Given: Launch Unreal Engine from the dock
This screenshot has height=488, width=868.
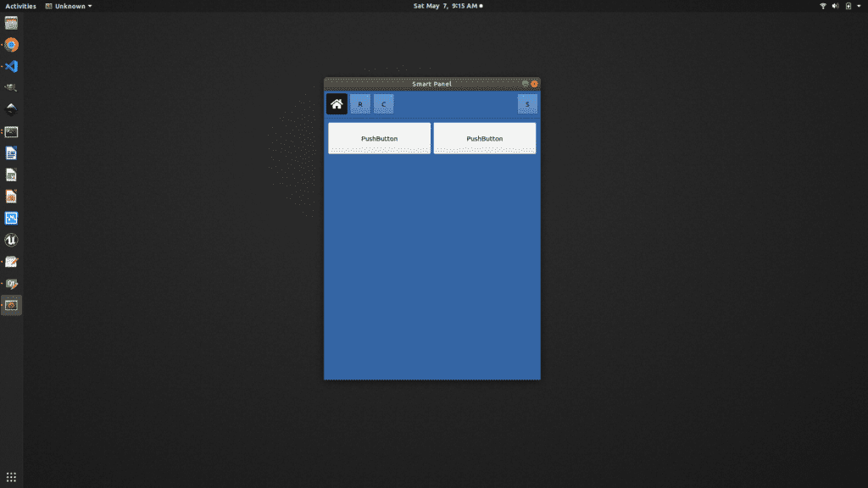Looking at the screenshot, I should [12, 241].
